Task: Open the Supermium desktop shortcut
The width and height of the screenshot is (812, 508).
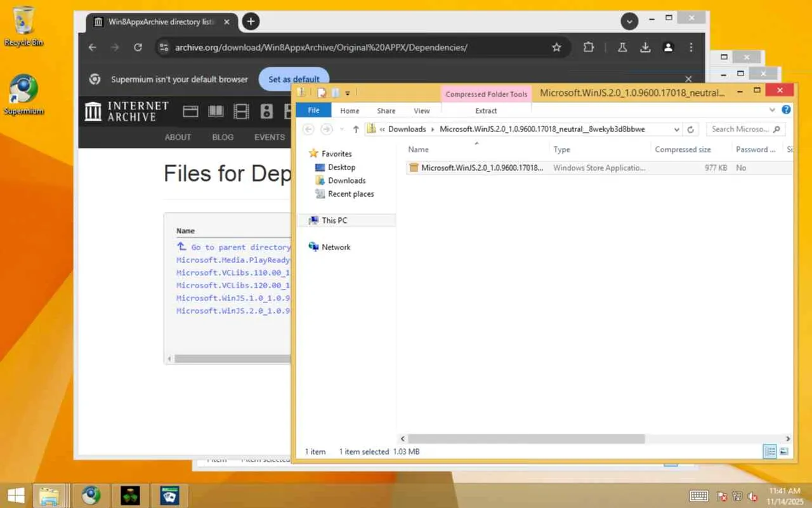Action: pyautogui.click(x=24, y=95)
